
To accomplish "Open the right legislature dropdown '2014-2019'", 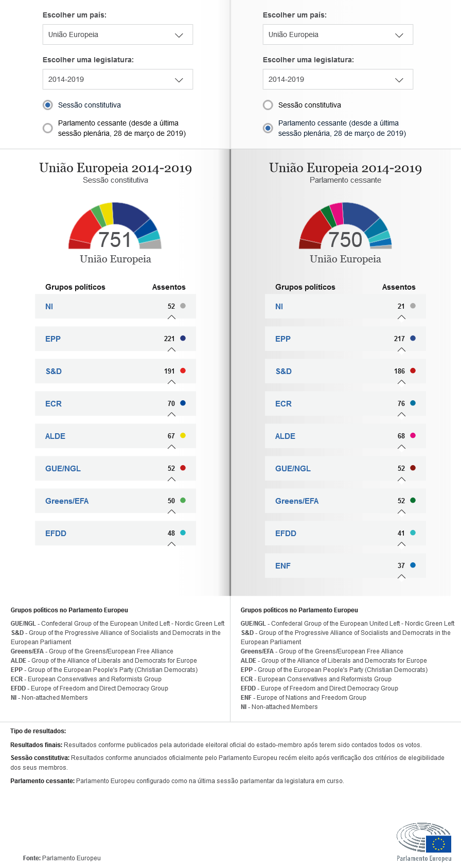I will tap(338, 79).
